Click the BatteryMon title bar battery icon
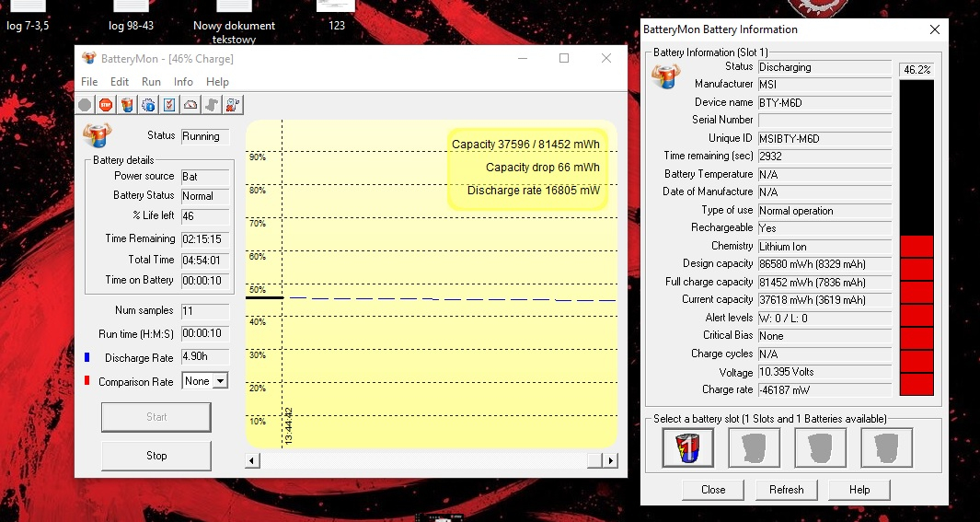This screenshot has height=522, width=980. pos(88,58)
